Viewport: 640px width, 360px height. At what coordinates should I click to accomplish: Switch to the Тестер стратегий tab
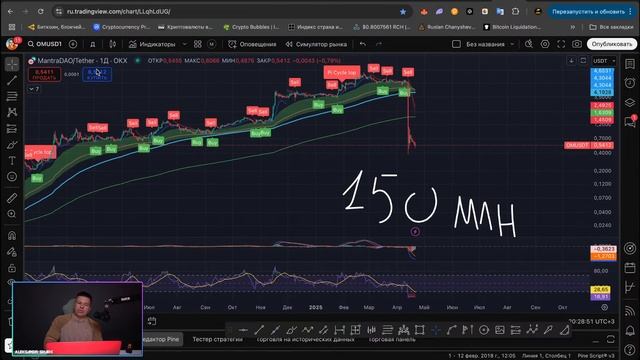218,339
